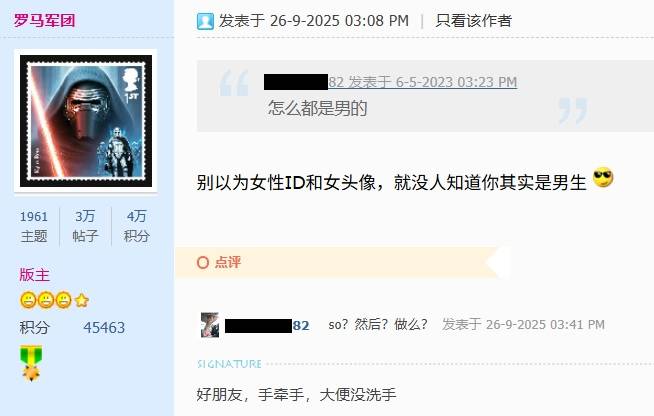Click the closing quotation mark icon
This screenshot has height=416, width=654.
pos(573,111)
